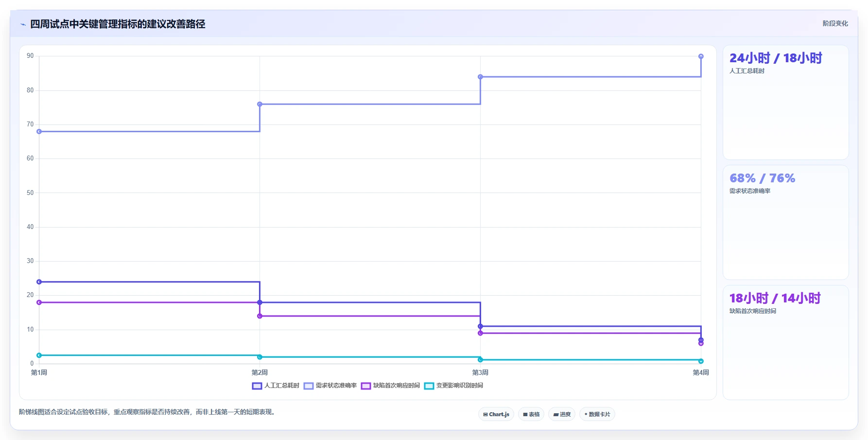Open the 68% / 76% 需求状态准确率 card
The height and width of the screenshot is (440, 868).
[785, 223]
